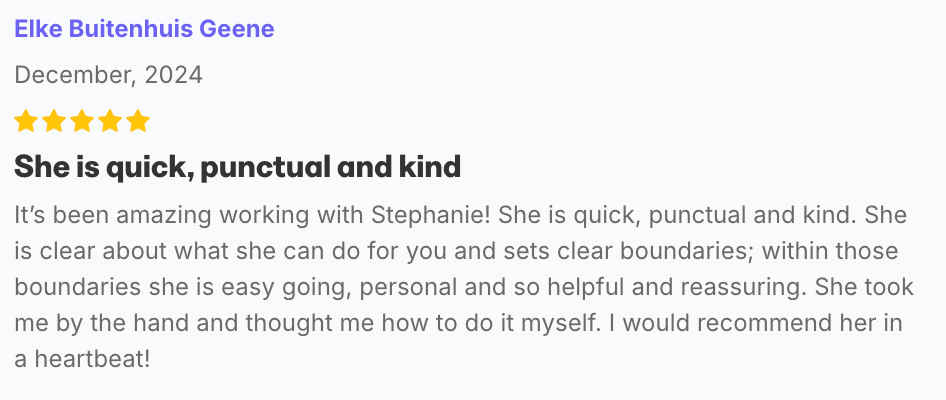This screenshot has height=400, width=946.
Task: Select the fourth rating star
Action: (x=110, y=122)
